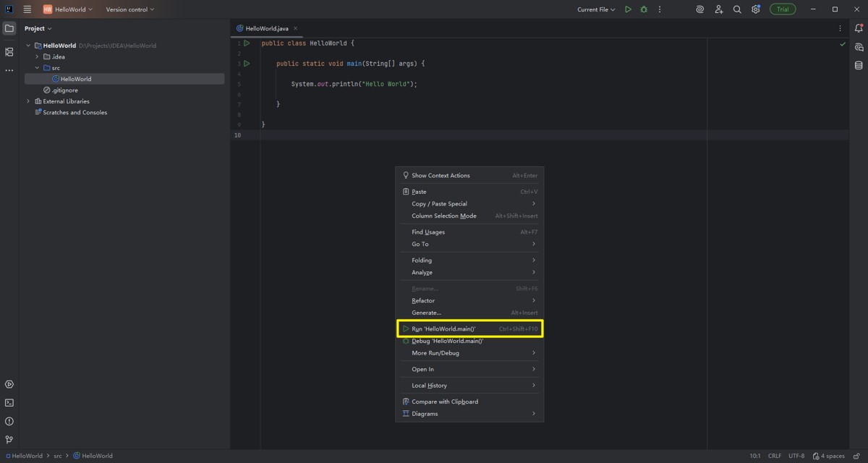Click the gutter run arrow beside main method
Image resolution: width=868 pixels, height=463 pixels.
[x=247, y=64]
